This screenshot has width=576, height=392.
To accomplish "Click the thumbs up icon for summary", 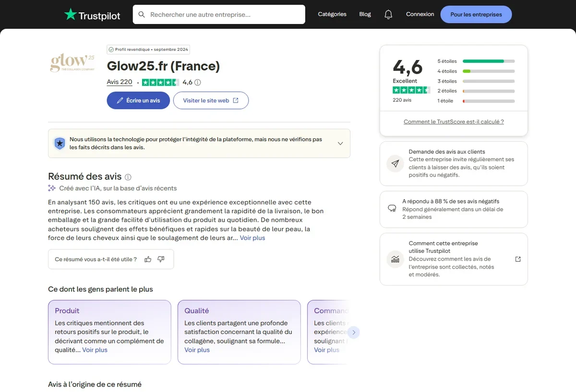I will tap(148, 259).
